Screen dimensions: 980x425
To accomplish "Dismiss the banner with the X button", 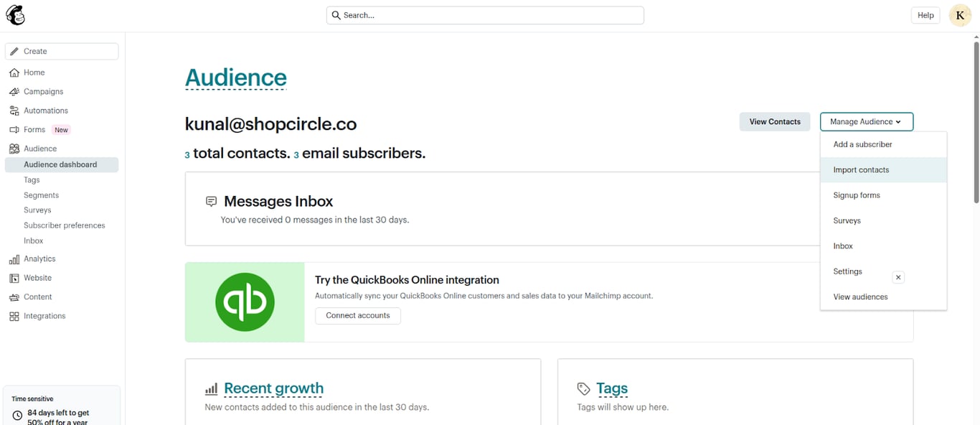I will tap(898, 277).
